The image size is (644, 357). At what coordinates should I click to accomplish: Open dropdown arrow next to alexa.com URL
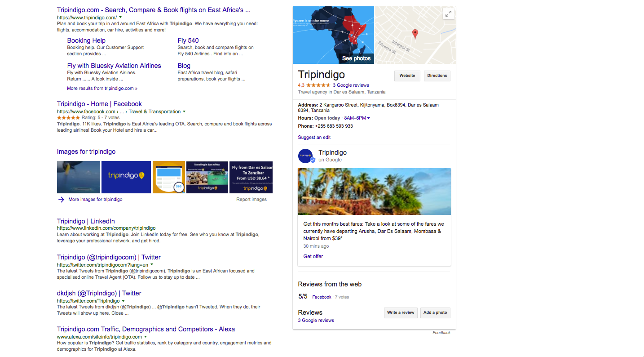pos(146,337)
